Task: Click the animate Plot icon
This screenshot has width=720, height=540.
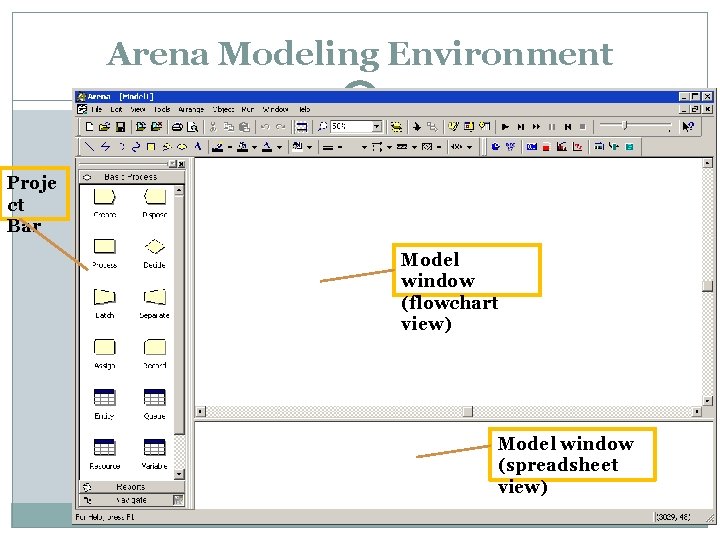Action: (578, 147)
